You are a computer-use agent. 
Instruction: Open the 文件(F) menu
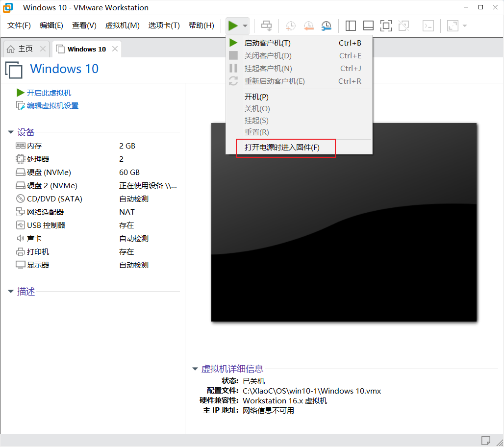tap(19, 25)
